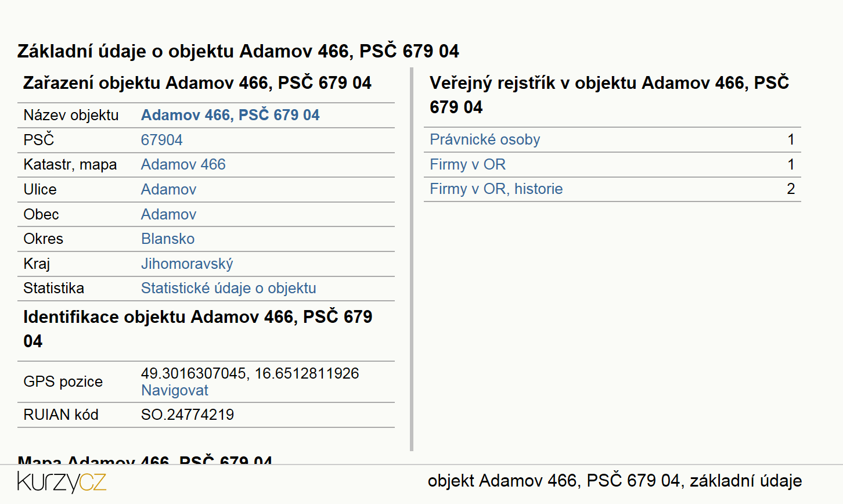Image resolution: width=843 pixels, height=504 pixels.
Task: Open the Adamov 466 cadastral map link
Action: tap(183, 164)
